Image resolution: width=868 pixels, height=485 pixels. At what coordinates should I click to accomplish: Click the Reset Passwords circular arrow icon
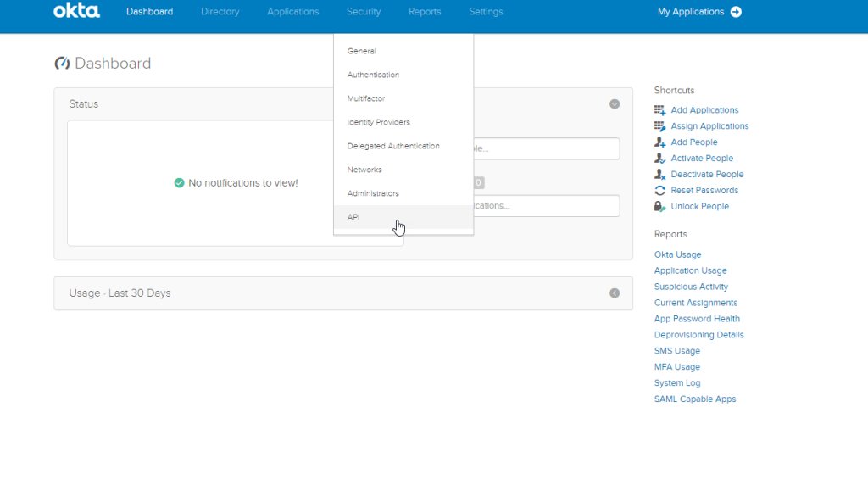659,191
